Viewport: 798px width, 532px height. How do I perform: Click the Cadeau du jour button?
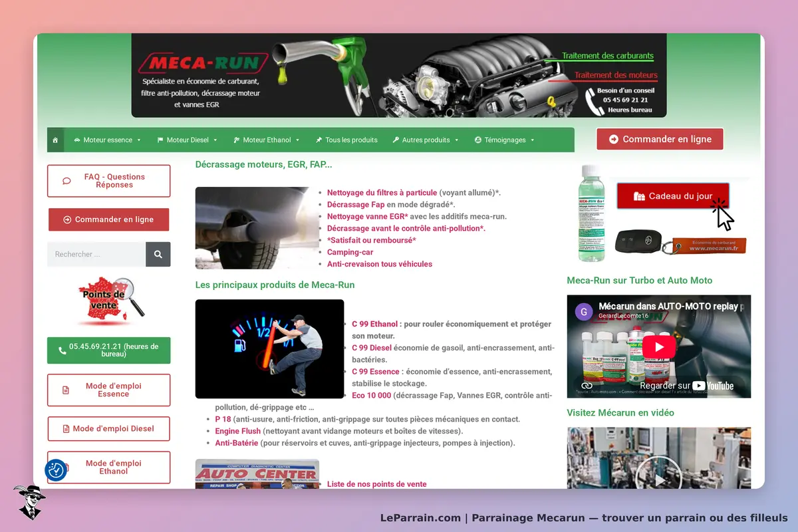point(673,196)
